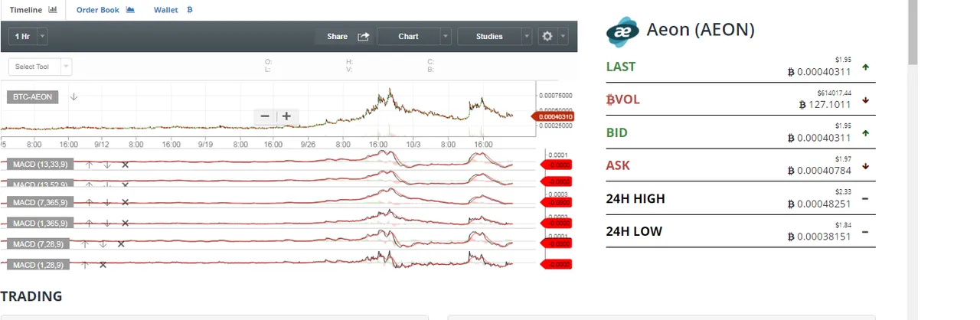Image resolution: width=980 pixels, height=320 pixels.
Task: Open the Select Tool dropdown
Action: (x=40, y=67)
